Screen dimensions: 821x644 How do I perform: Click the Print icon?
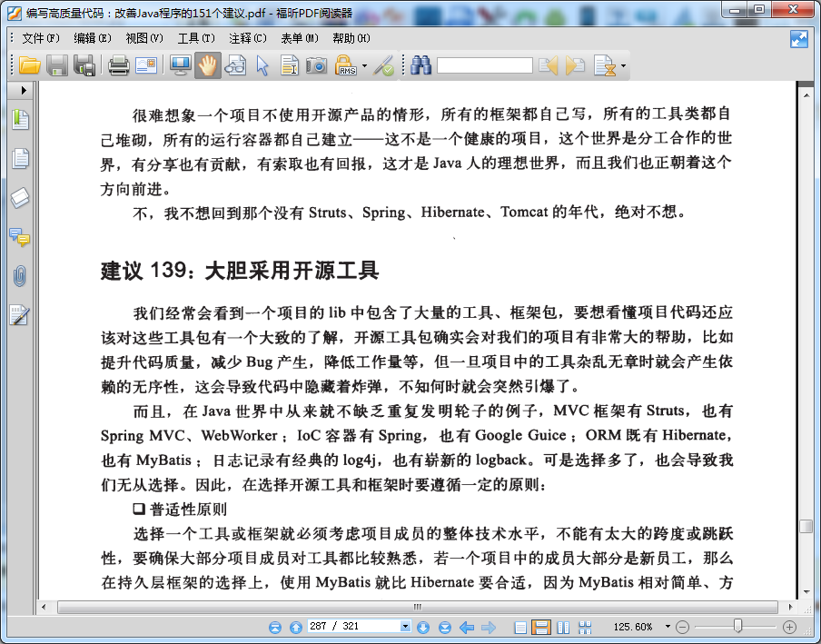pos(119,65)
